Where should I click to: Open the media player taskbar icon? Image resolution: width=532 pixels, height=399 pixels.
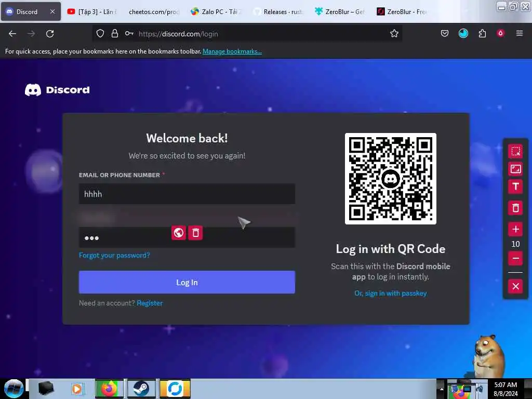click(x=77, y=389)
